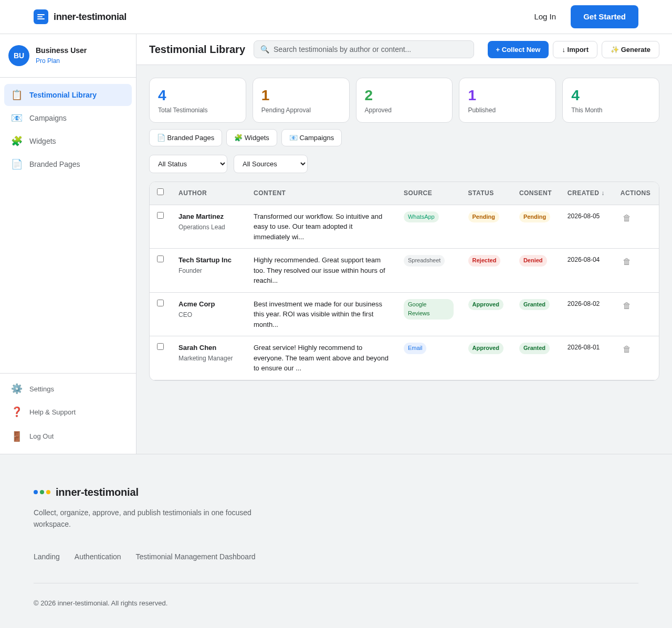Screen dimensions: 672x628
Task: Click the Settings gear icon
Action: pyautogui.click(x=17, y=389)
